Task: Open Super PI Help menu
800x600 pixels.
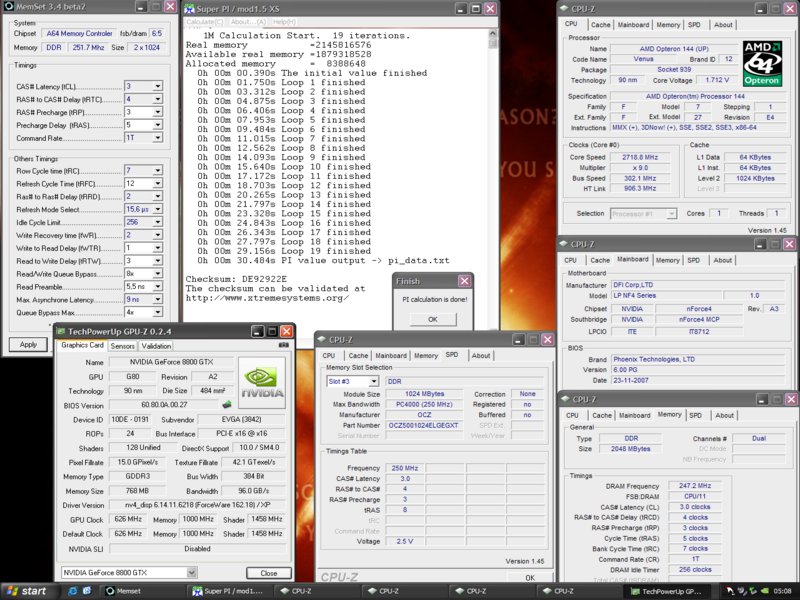Action: 284,22
